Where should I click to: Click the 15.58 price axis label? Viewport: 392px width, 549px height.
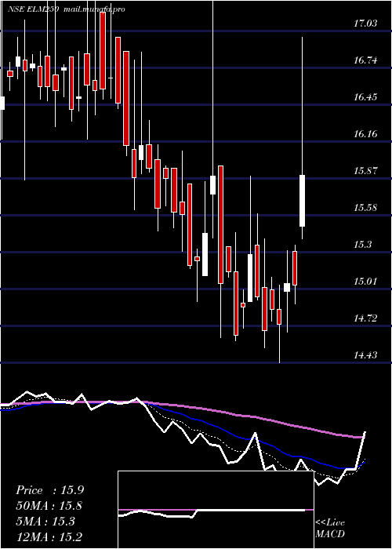point(365,208)
